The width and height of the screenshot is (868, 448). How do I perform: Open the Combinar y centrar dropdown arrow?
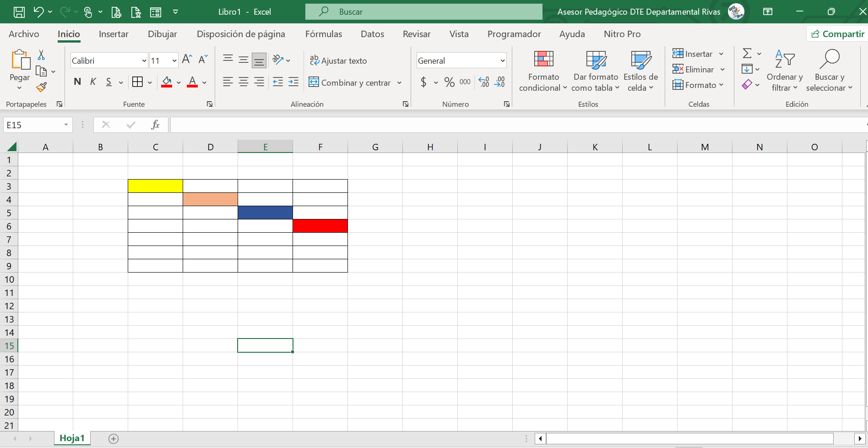399,83
